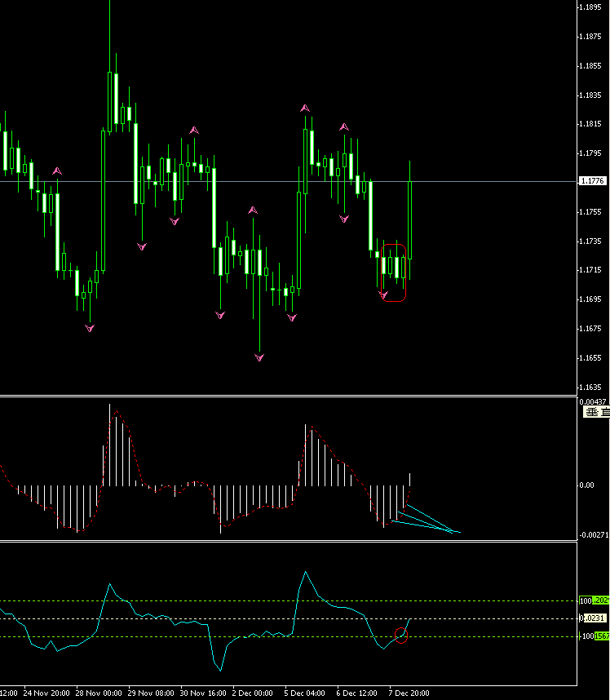Click the 7 Dec 20:00 date label
The height and width of the screenshot is (700, 610).
pos(409,693)
